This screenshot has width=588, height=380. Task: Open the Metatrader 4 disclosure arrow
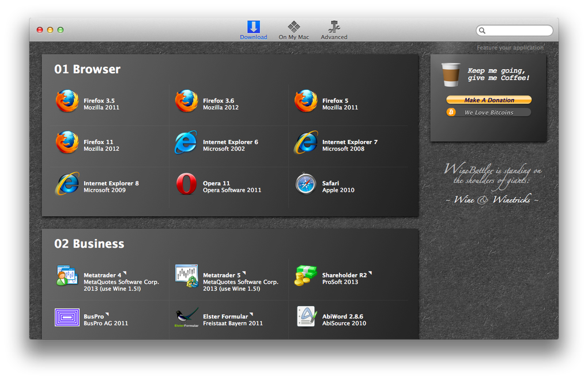[125, 273]
